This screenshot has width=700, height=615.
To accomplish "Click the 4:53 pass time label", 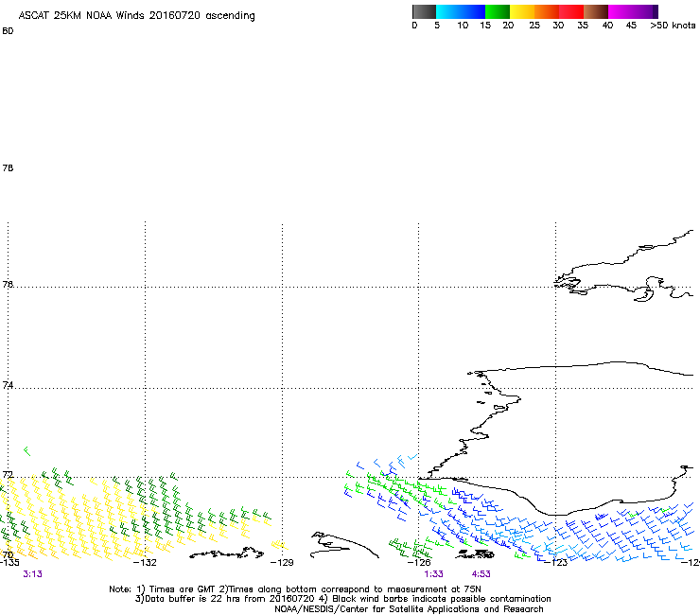I will pos(481,574).
